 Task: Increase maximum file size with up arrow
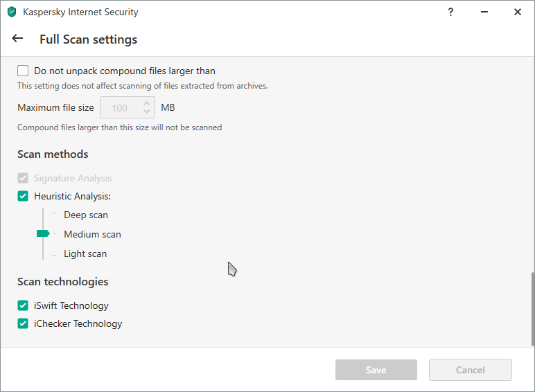coord(146,104)
